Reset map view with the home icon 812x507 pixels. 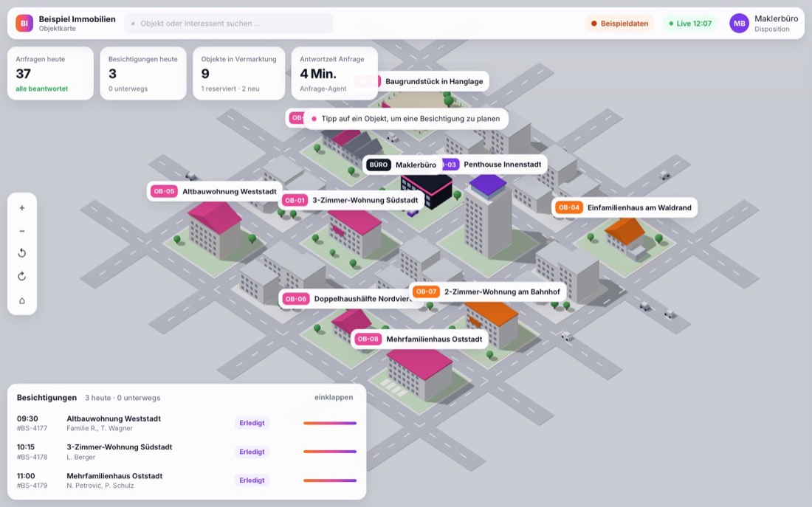pos(21,300)
